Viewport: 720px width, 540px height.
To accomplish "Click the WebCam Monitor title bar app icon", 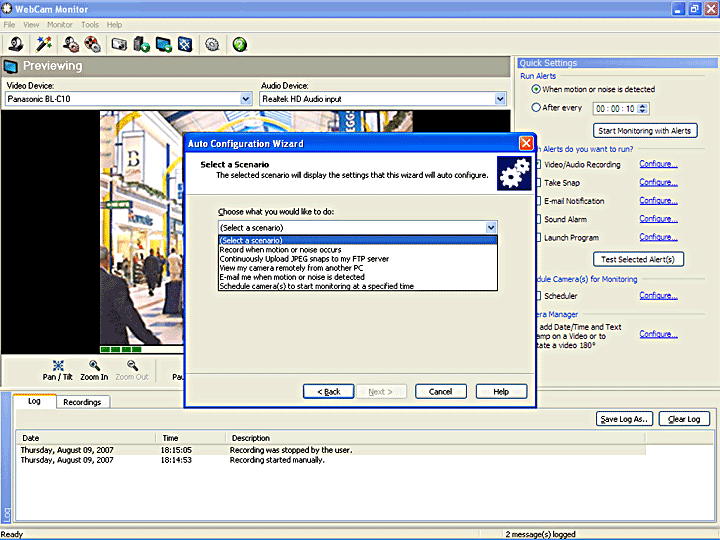I will pos(6,8).
